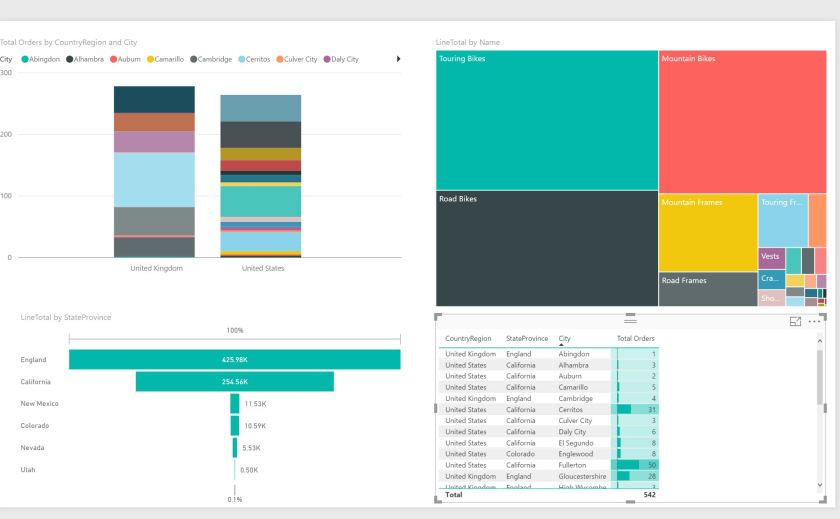
Task: Open Focus mode for the table visual
Action: [x=796, y=321]
